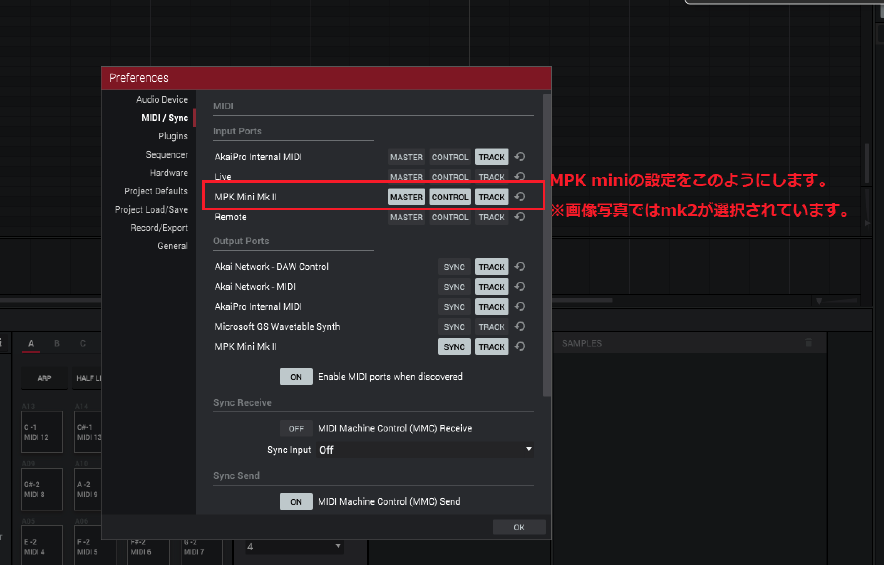The image size is (884, 565).
Task: Click the Preferences dialog vertical scrollbar
Action: pos(546,245)
